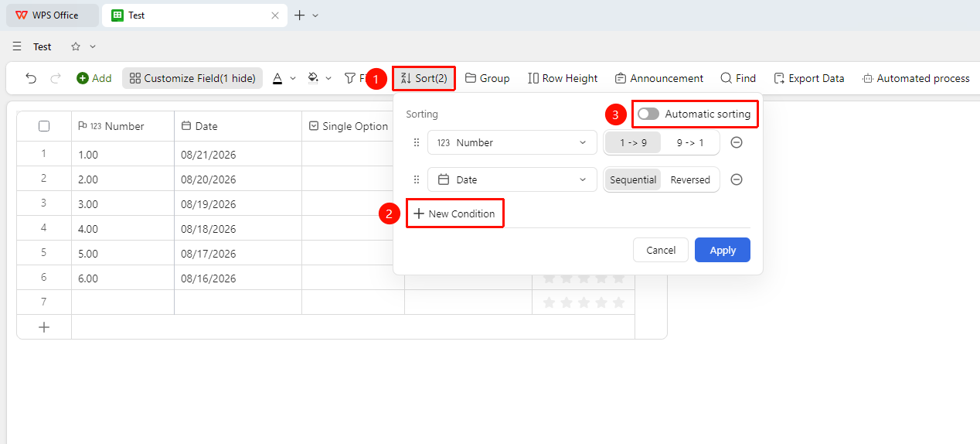Click the Date column header
The width and height of the screenshot is (980, 444).
tap(238, 126)
